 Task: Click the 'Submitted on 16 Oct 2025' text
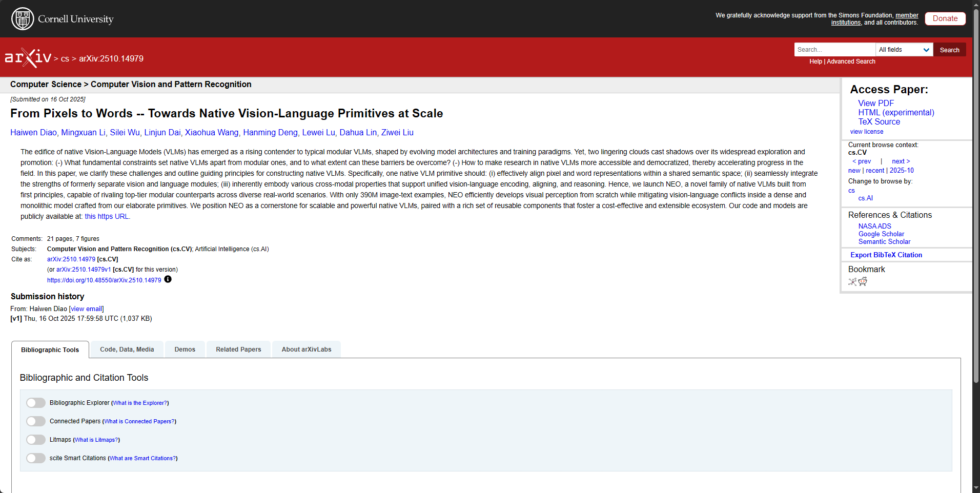(x=48, y=99)
